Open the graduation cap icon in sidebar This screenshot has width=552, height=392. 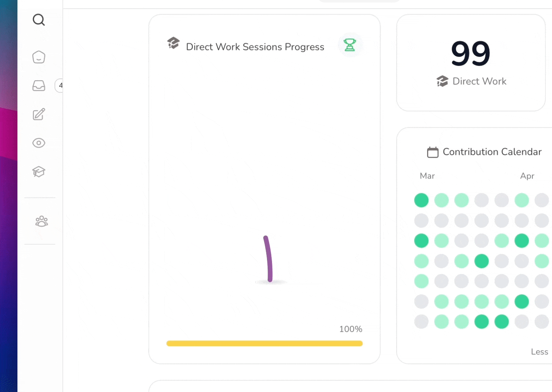click(x=38, y=171)
